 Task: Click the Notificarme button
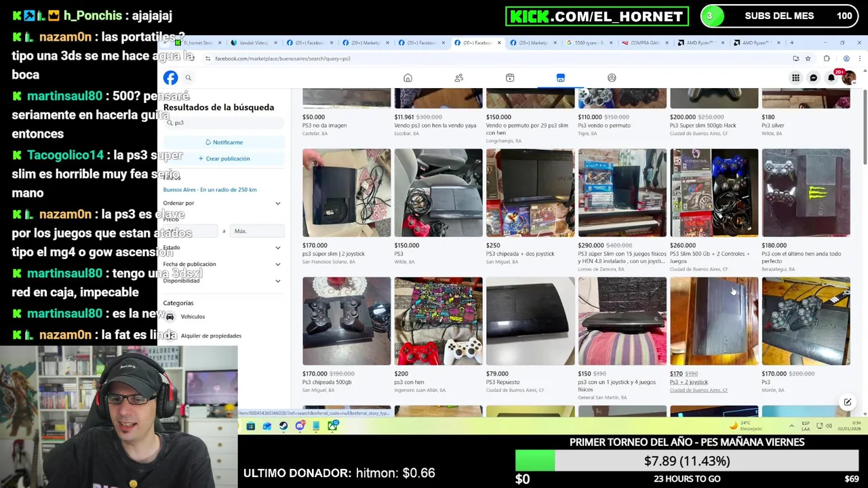point(224,142)
